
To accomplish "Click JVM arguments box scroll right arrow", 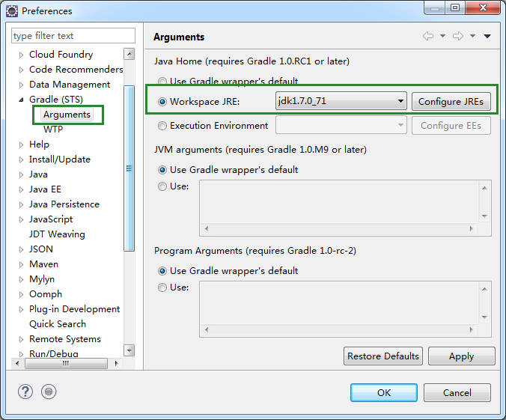I will click(x=472, y=228).
